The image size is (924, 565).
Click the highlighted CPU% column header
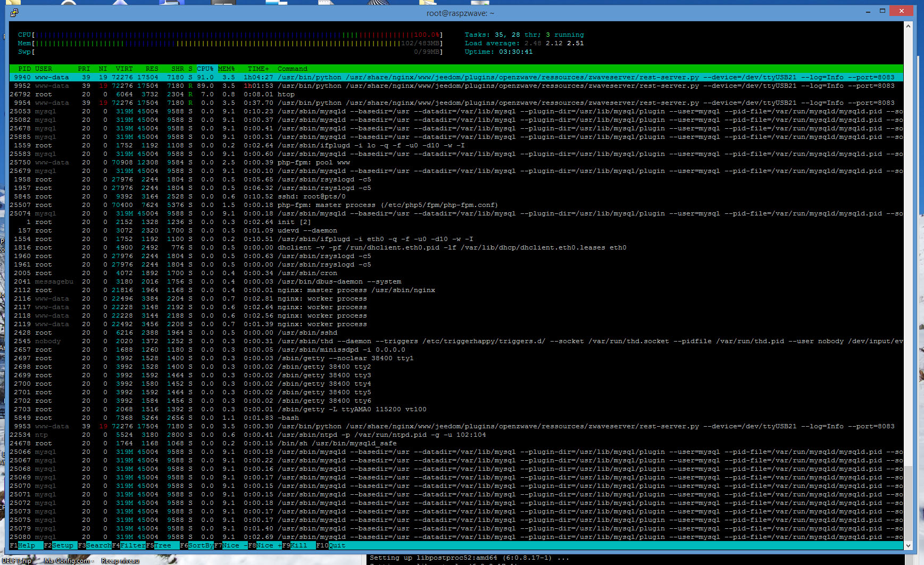tap(205, 69)
